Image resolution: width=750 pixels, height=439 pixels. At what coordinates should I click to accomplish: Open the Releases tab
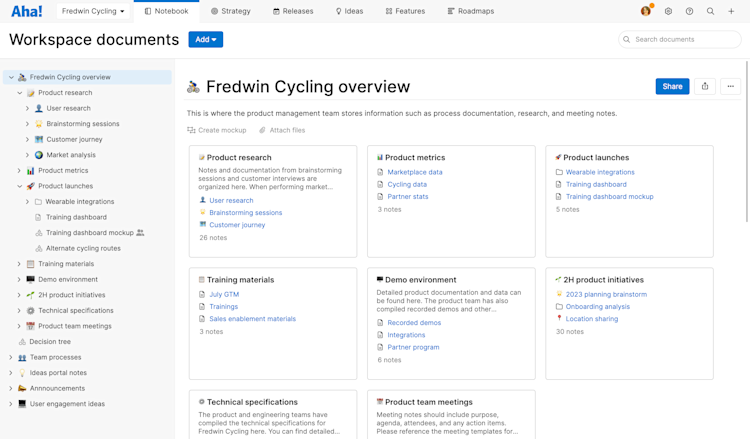tap(293, 11)
